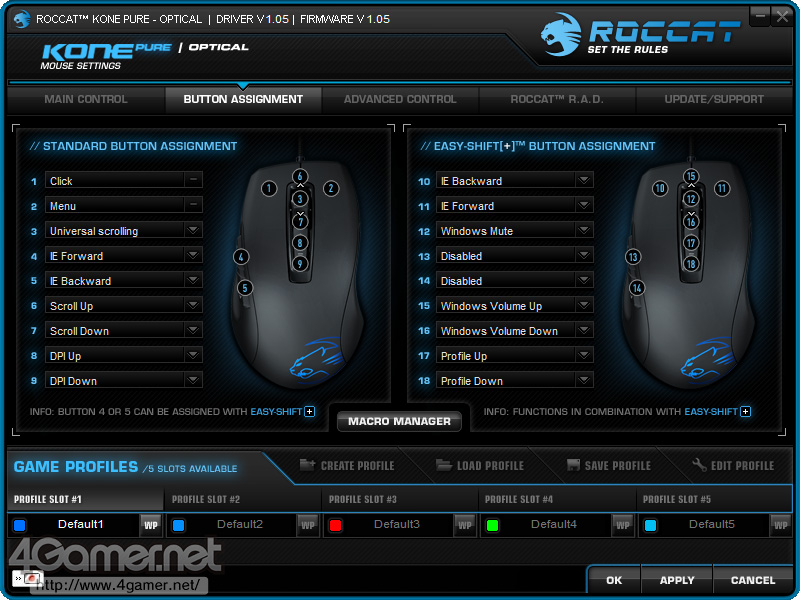Click the Cancel button
This screenshot has height=600, width=800.
[753, 581]
